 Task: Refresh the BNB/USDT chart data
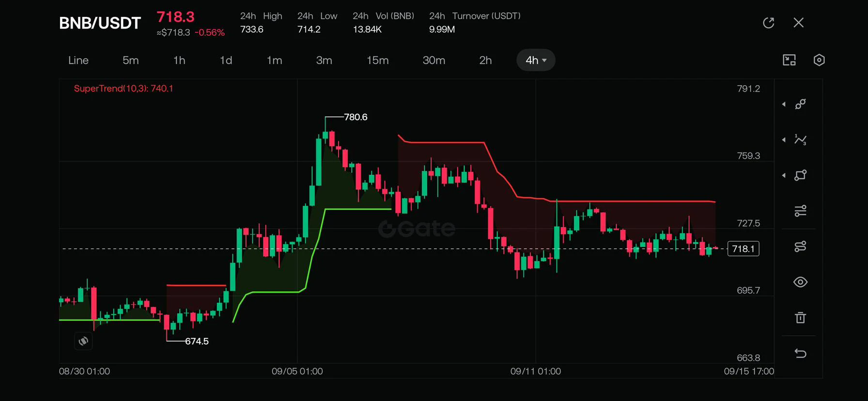768,23
